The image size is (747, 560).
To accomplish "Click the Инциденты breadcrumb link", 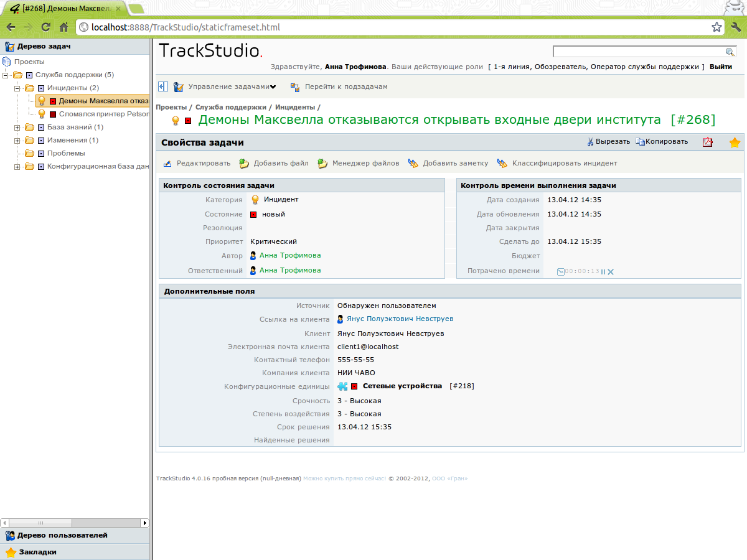I will pos(295,107).
